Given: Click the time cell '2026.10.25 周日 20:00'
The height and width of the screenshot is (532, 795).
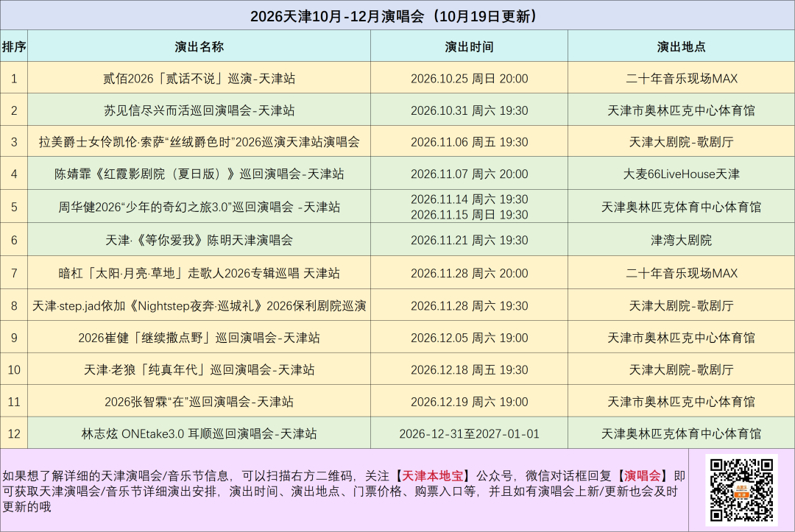Looking at the screenshot, I should click(469, 79).
